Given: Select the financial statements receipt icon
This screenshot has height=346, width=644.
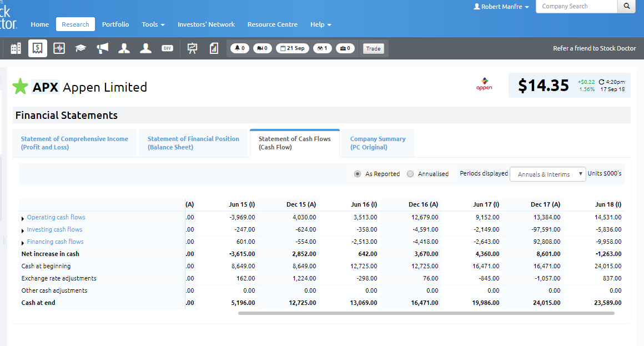Looking at the screenshot, I should 37,48.
